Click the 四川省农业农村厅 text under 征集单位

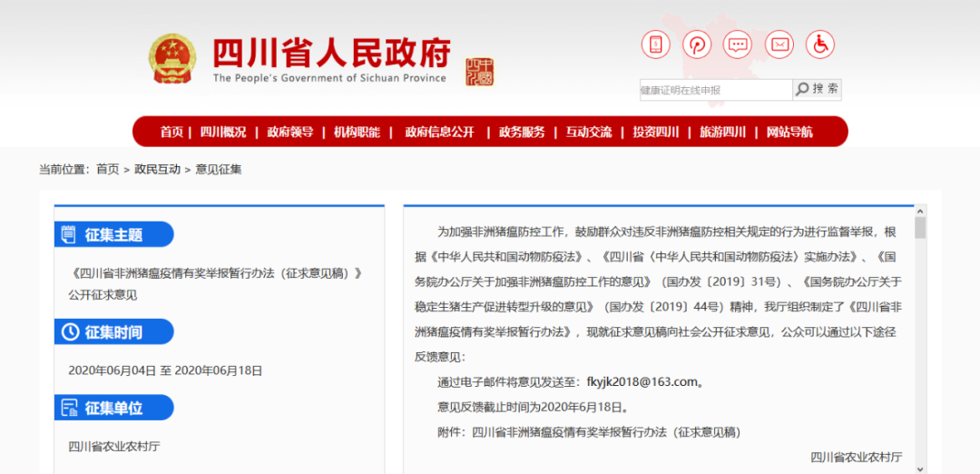[x=114, y=447]
